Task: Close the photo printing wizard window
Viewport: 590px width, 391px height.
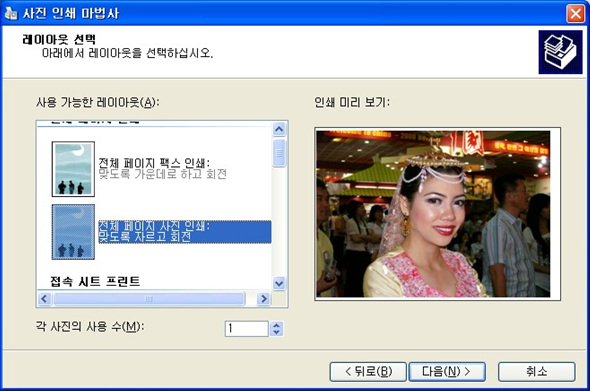Action: (575, 14)
